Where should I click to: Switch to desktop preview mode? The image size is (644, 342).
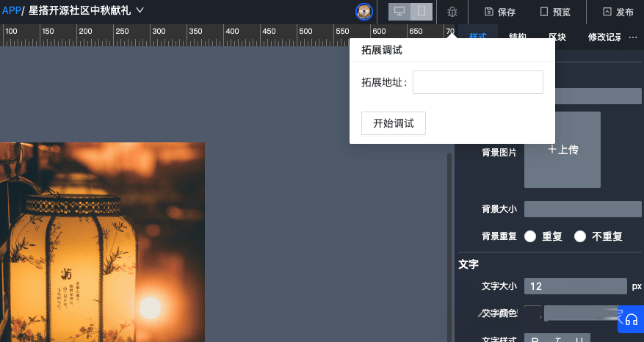[x=399, y=12]
